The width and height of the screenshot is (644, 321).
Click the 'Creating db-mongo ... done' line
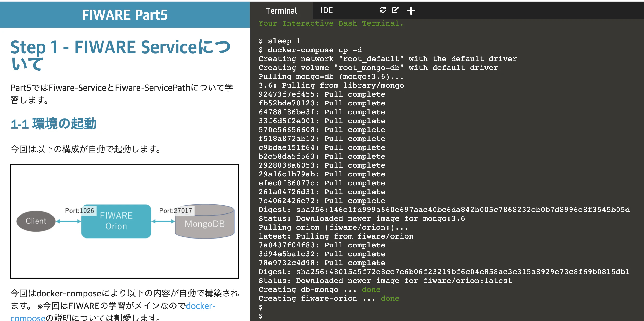[319, 289]
